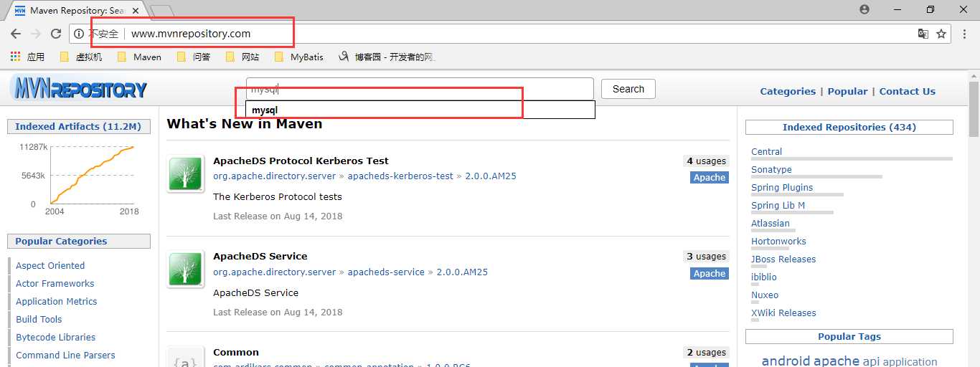980x367 pixels.
Task: Open the Contact Us nav link
Action: (908, 91)
